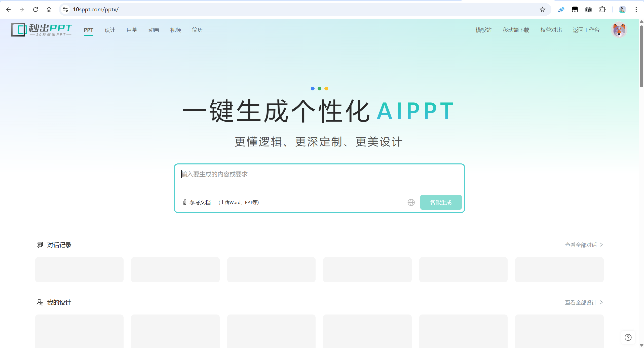Open the Chrome three-dot menu
The image size is (644, 348).
pyautogui.click(x=636, y=10)
